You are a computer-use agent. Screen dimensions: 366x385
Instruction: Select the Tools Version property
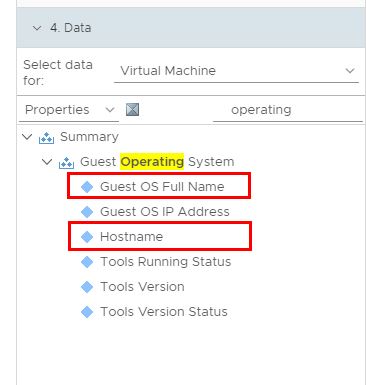pos(142,287)
